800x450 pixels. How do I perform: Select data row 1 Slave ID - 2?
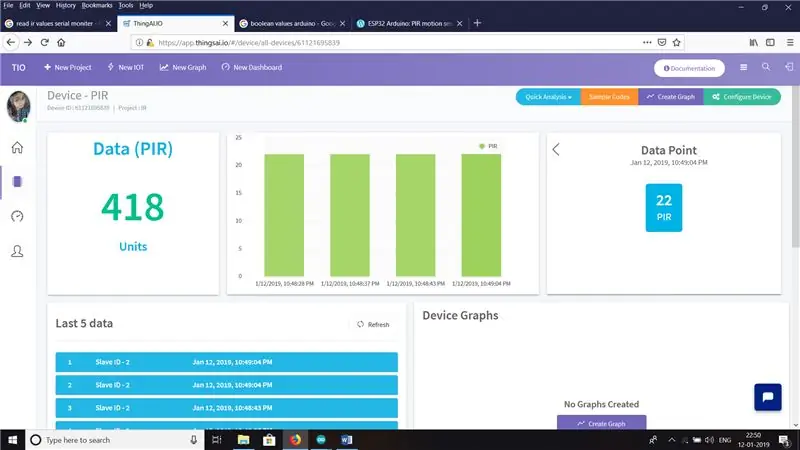[x=227, y=362]
